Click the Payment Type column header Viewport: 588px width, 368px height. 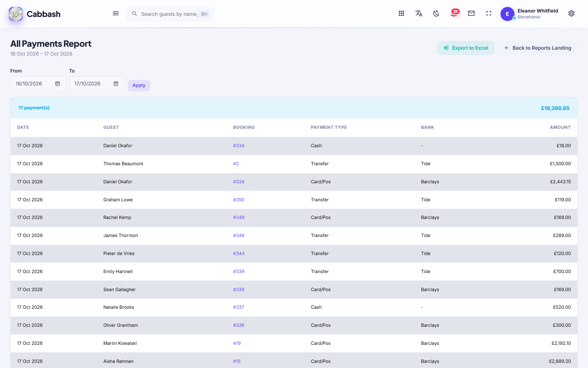click(329, 127)
